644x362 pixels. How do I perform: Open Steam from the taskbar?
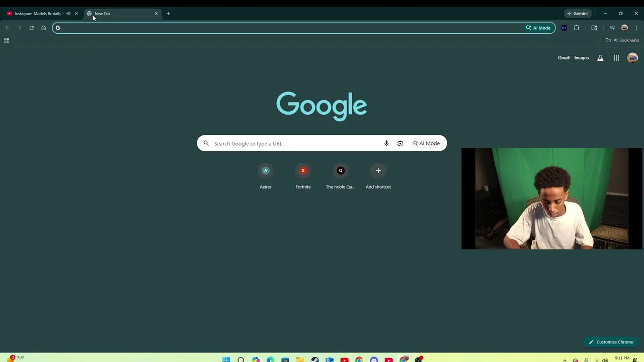click(x=315, y=359)
